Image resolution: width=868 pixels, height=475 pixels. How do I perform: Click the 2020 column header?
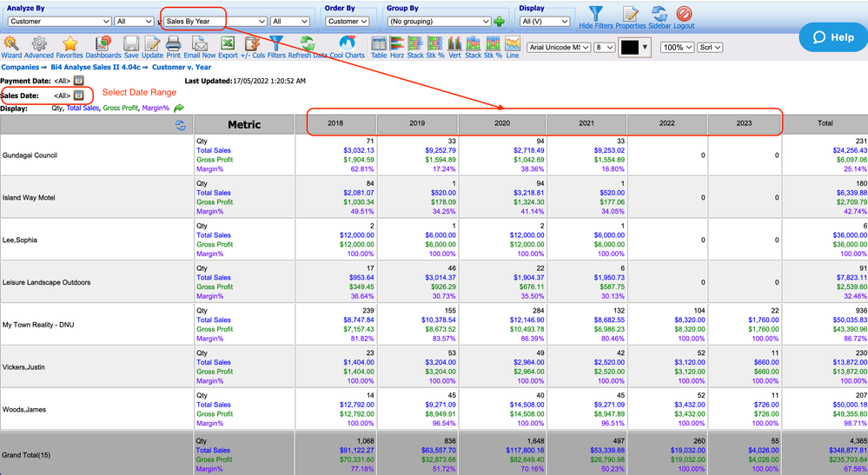[x=501, y=123]
